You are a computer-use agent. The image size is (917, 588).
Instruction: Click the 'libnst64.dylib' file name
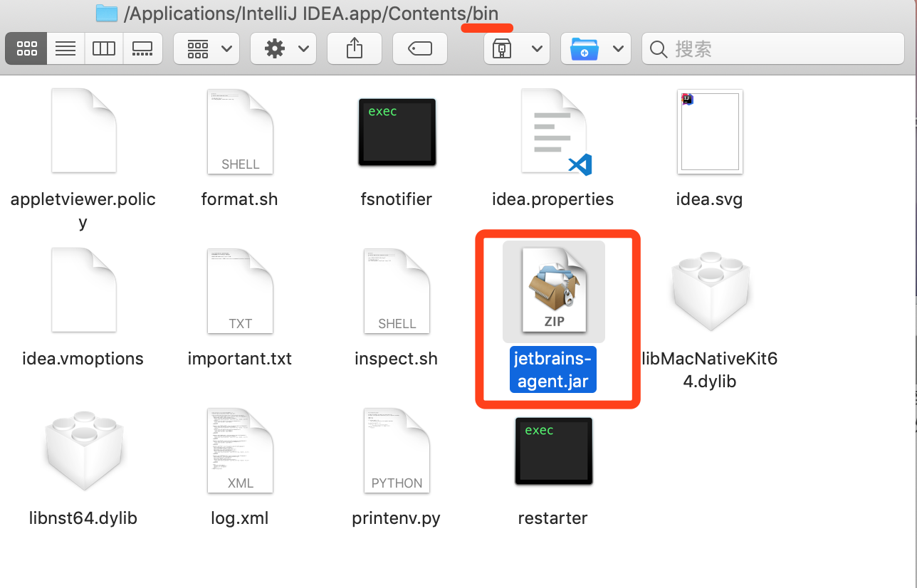point(83,518)
